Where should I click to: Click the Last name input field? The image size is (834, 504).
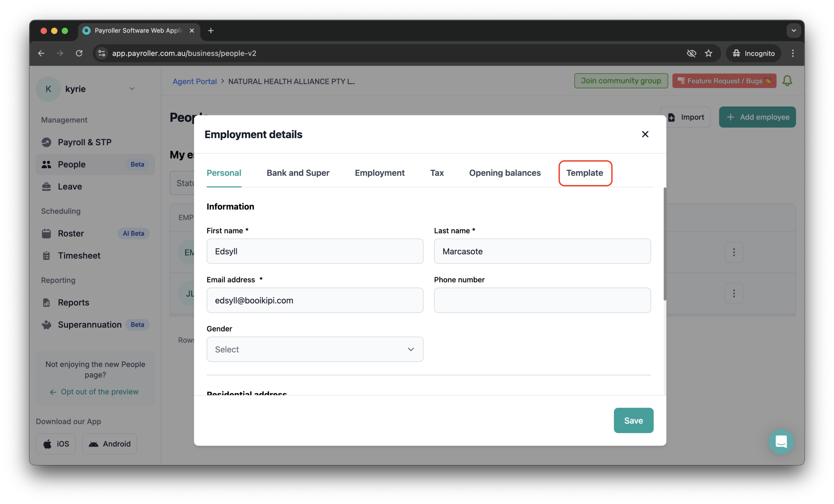tap(542, 251)
